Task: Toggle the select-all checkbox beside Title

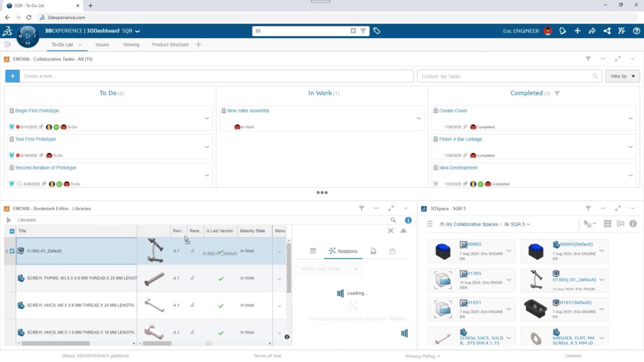Action: 12,231
